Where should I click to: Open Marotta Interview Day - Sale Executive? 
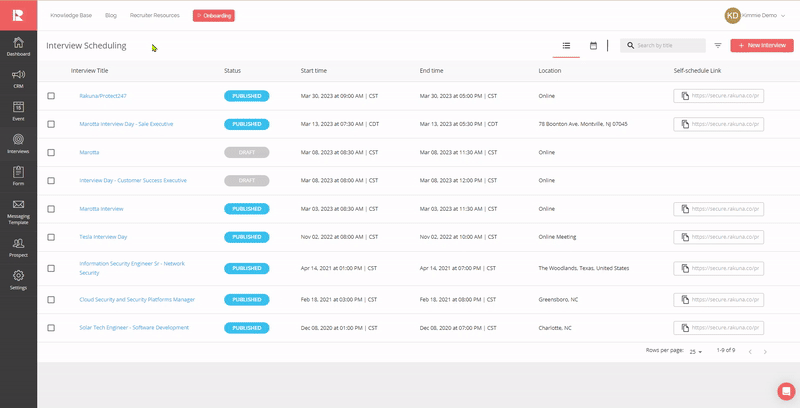pyautogui.click(x=126, y=124)
